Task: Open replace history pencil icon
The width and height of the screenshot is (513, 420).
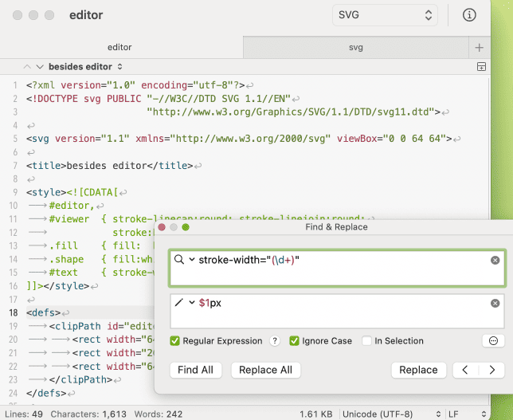Action: 179,303
